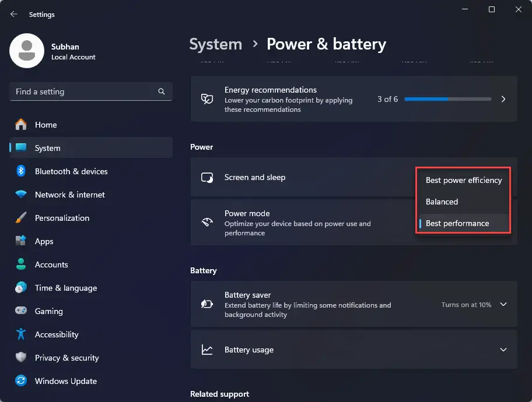Go to Personalization settings

pyautogui.click(x=62, y=218)
